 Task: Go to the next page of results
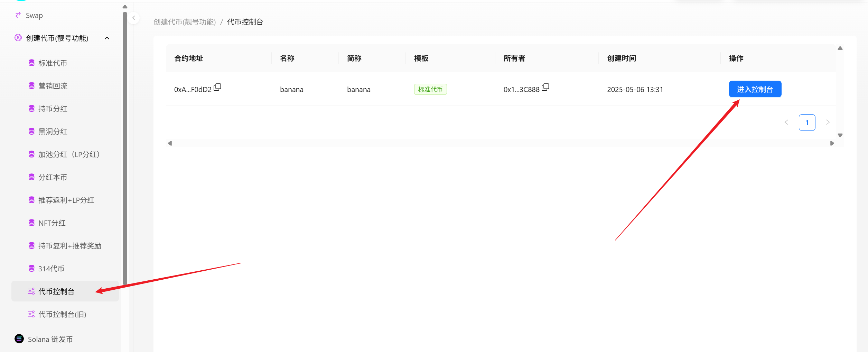click(x=828, y=122)
